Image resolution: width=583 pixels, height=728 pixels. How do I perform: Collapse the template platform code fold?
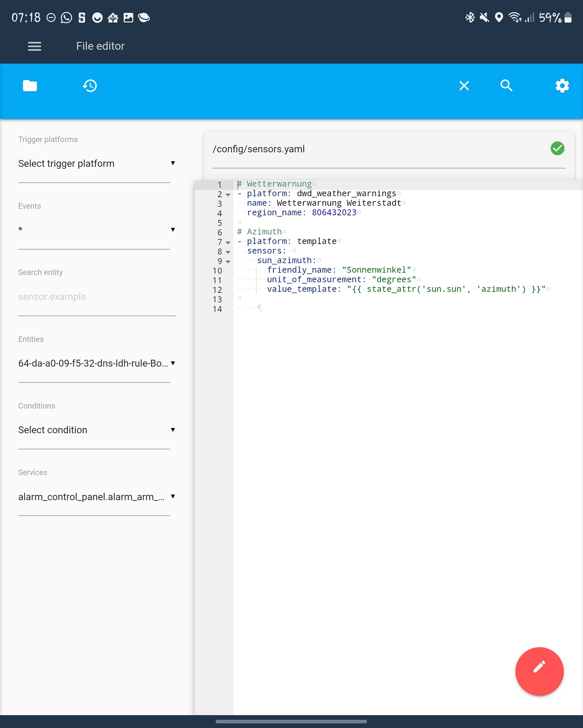[x=228, y=243]
